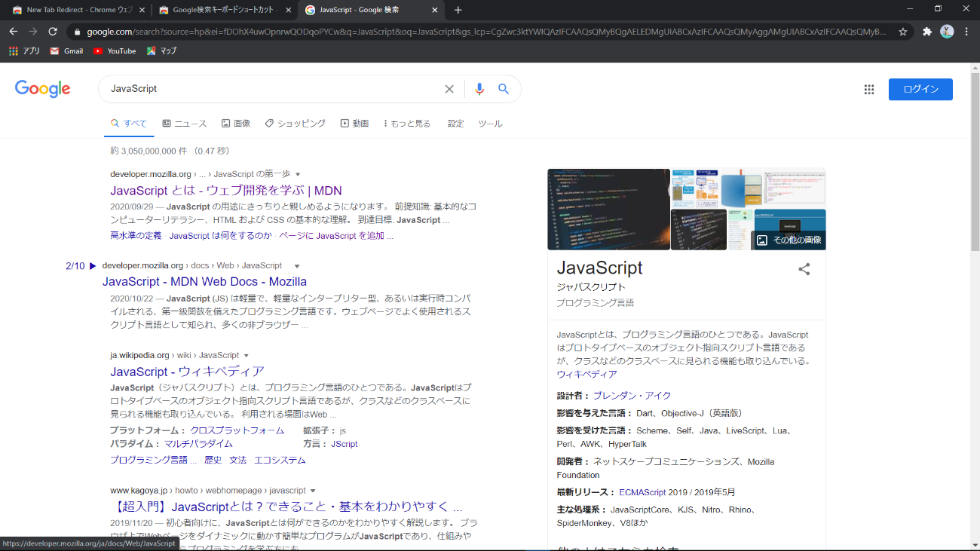This screenshot has width=980, height=551.
Task: Switch to the ニュース search tab
Action: pyautogui.click(x=185, y=123)
